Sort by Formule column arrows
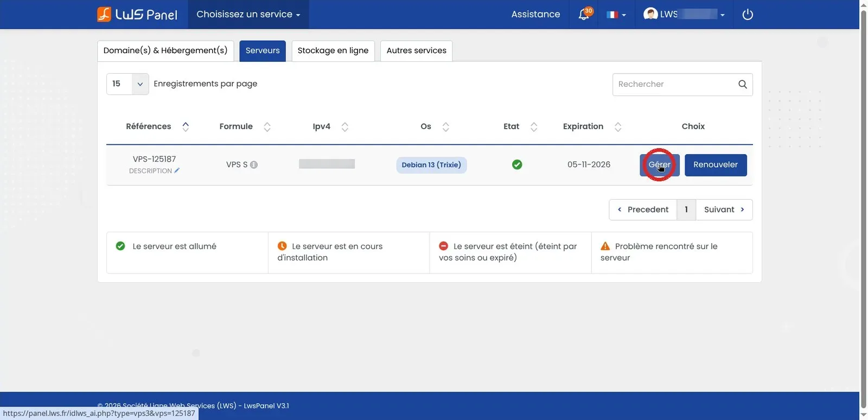 [267, 126]
